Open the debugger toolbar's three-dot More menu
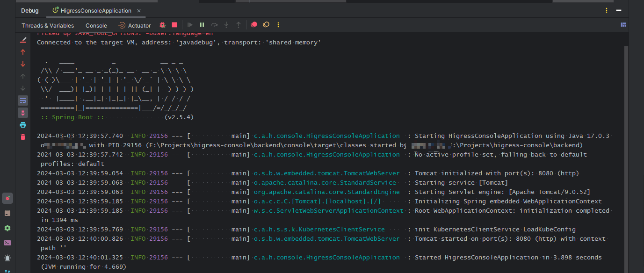 278,25
